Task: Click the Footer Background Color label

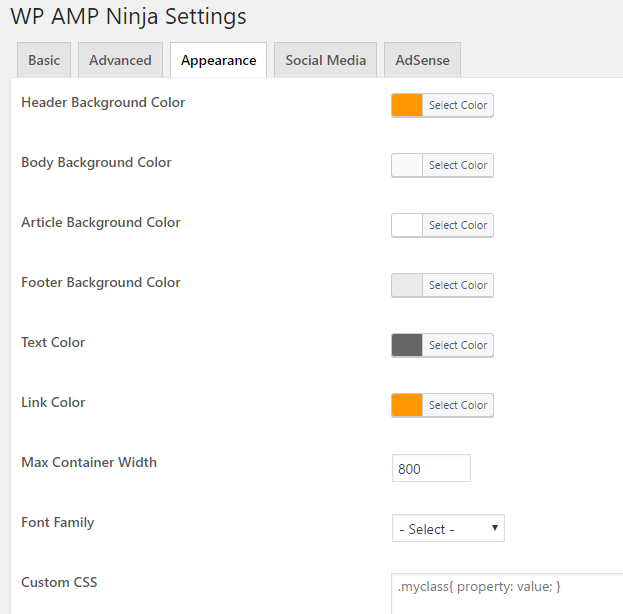Action: pos(101,283)
